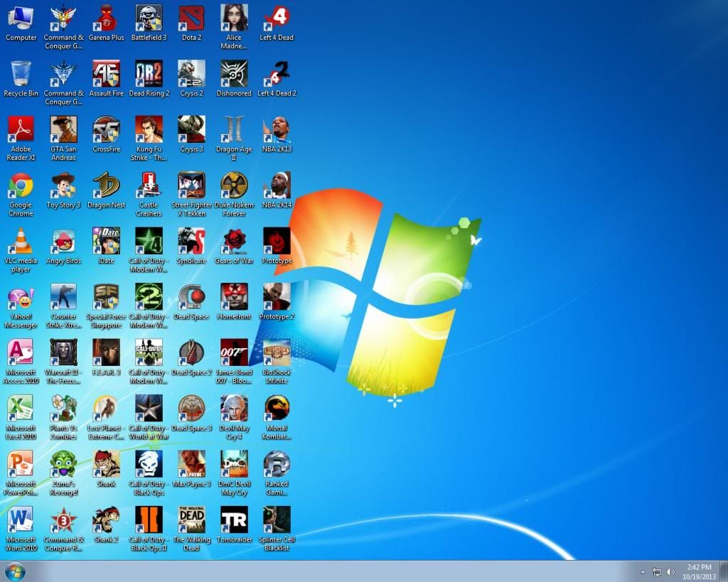This screenshot has height=582, width=728.
Task: Click Call of Duty Black Ops II
Action: 149,529
